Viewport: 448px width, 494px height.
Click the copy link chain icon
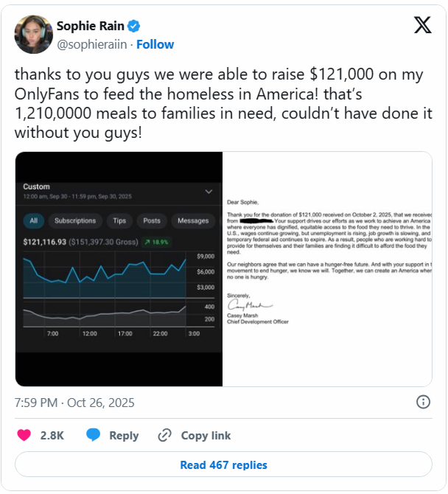pyautogui.click(x=165, y=435)
